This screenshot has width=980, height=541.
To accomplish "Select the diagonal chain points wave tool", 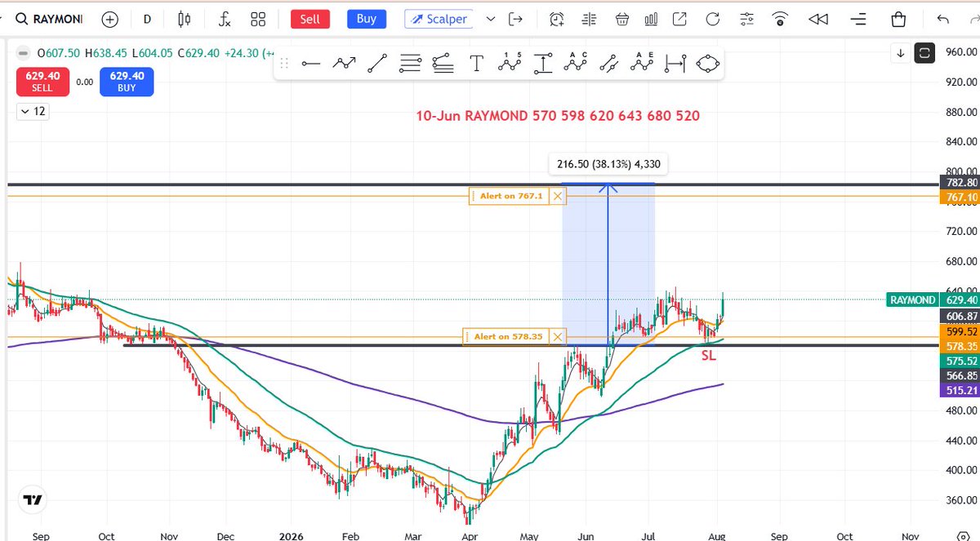I will click(x=608, y=63).
